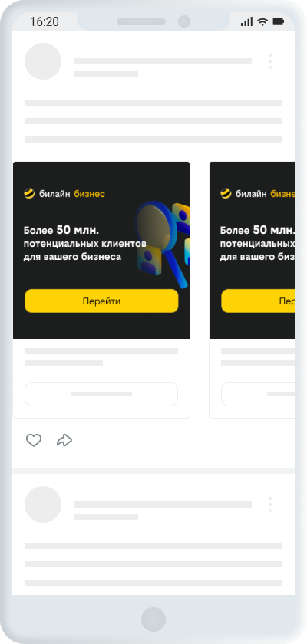The height and width of the screenshot is (644, 307).
Task: Click the Beeline logo on first card
Action: point(64,193)
